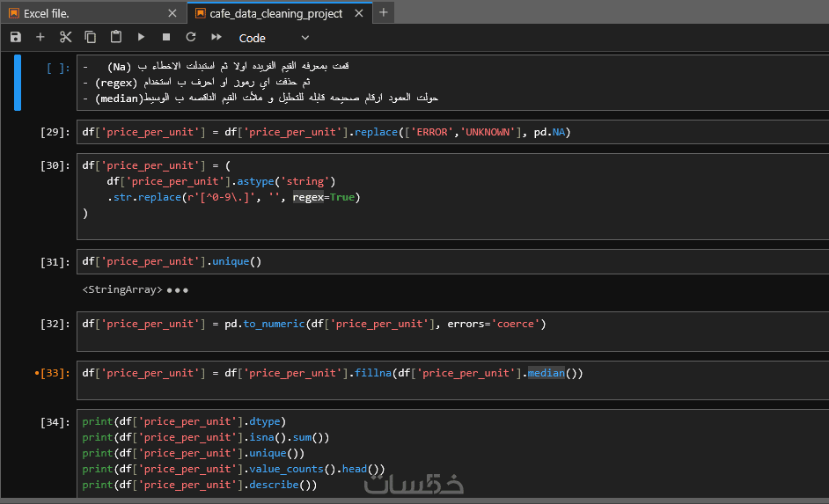The width and height of the screenshot is (829, 504).
Task: Click the blue collapser bar of first cell
Action: click(x=18, y=83)
